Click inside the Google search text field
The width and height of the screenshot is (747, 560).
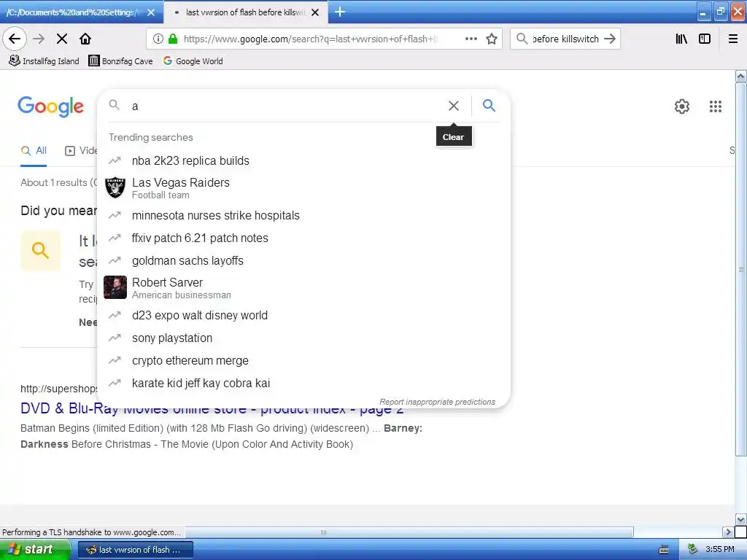(286, 106)
